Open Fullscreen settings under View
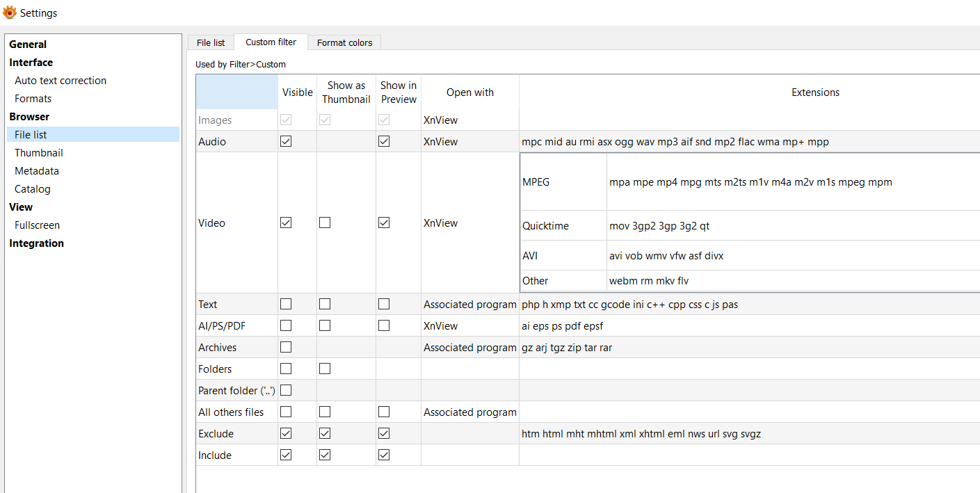The height and width of the screenshot is (493, 980). coord(37,225)
